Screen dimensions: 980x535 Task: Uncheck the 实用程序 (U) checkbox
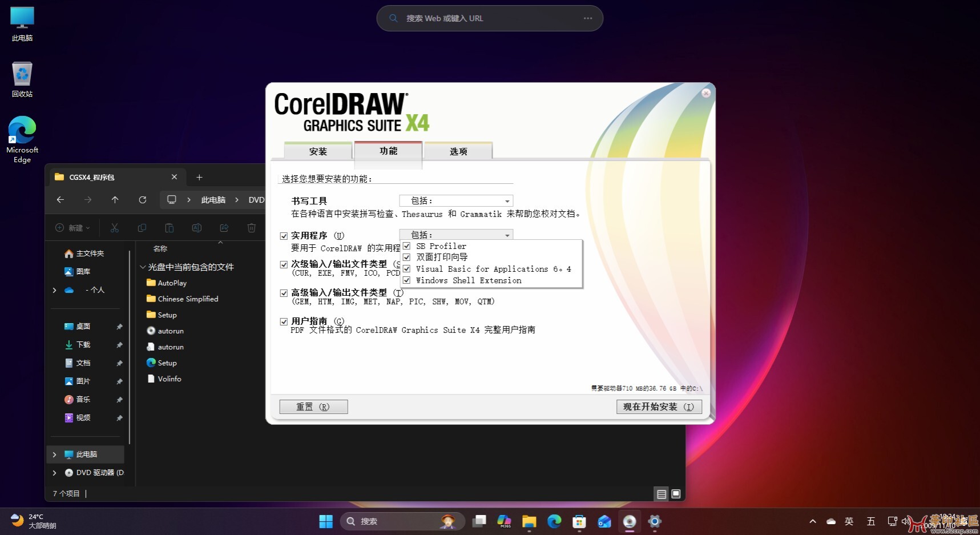pos(284,235)
